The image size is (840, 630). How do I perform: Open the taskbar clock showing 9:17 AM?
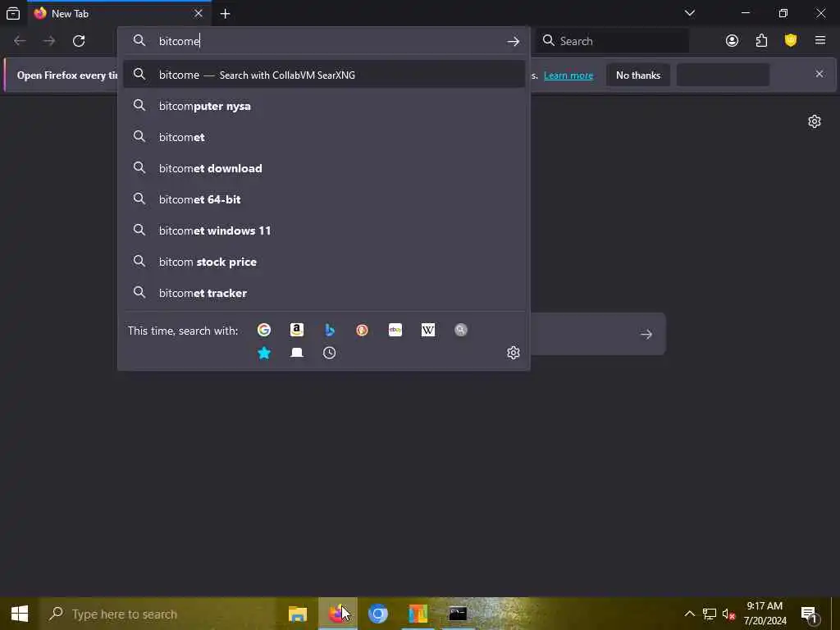coord(765,614)
